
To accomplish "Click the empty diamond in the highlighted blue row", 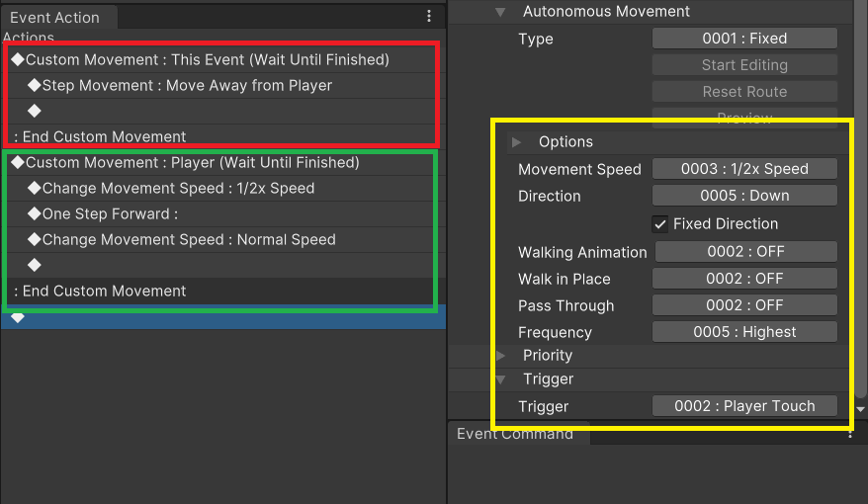I will (18, 317).
